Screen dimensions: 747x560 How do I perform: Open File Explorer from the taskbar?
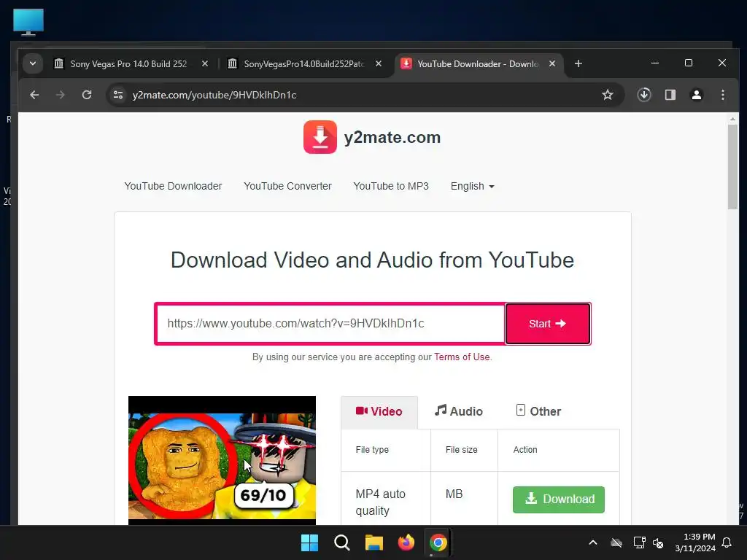coord(374,542)
